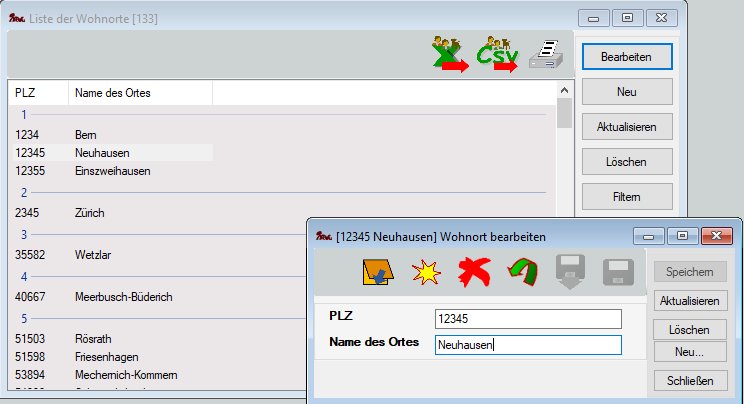Image resolution: width=744 pixels, height=404 pixels.
Task: Click Aktualisieren in the list window
Action: pos(626,127)
